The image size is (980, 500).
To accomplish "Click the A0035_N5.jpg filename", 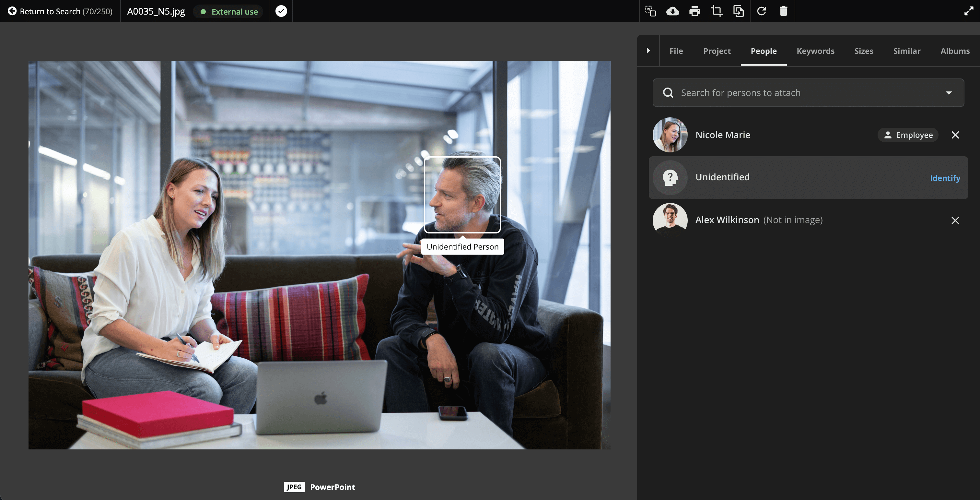I will click(x=156, y=11).
